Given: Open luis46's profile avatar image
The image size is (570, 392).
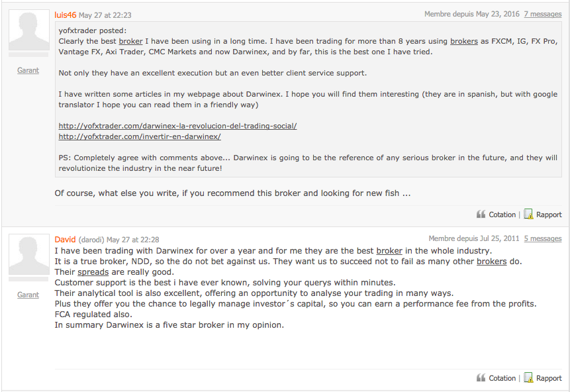Looking at the screenshot, I should click(x=28, y=31).
